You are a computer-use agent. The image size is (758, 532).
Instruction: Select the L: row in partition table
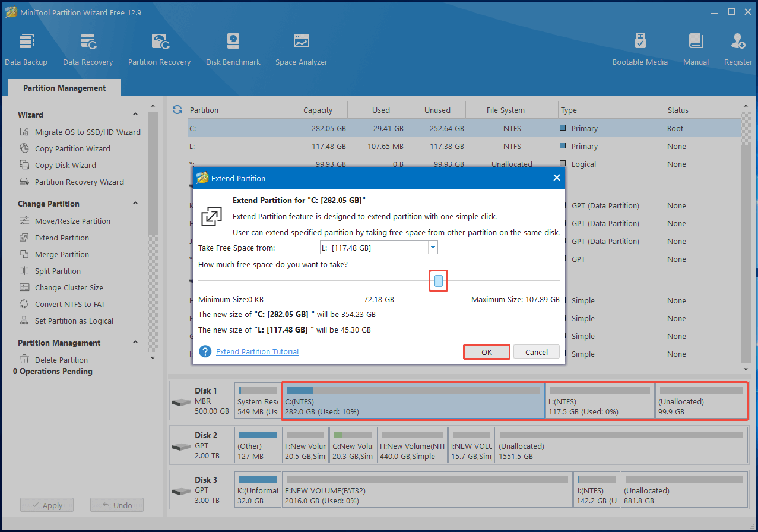click(x=464, y=146)
